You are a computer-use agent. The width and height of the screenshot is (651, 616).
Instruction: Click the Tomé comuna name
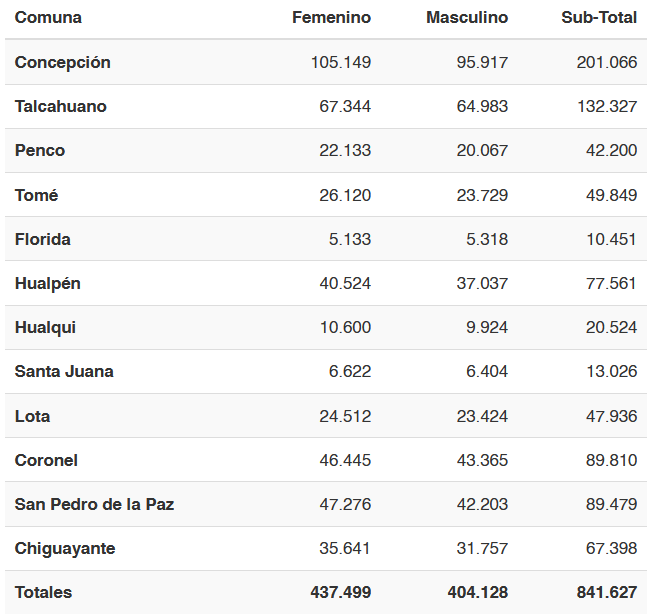pos(37,195)
